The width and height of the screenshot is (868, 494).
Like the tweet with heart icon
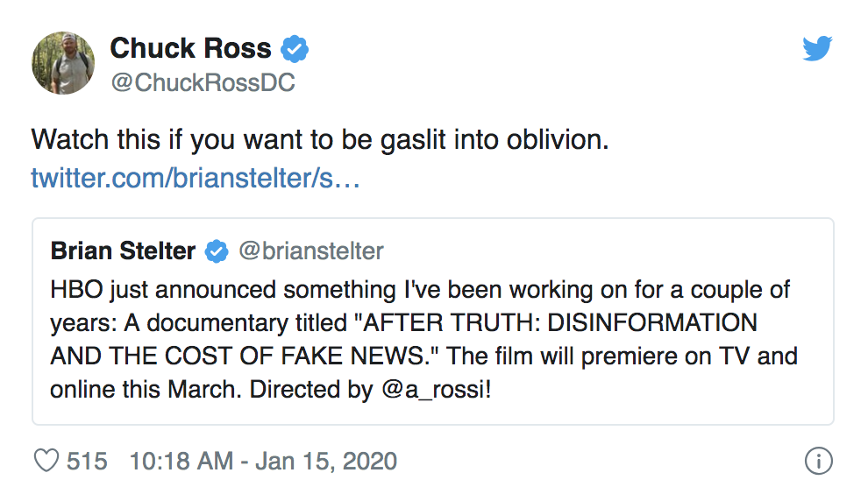[x=46, y=461]
